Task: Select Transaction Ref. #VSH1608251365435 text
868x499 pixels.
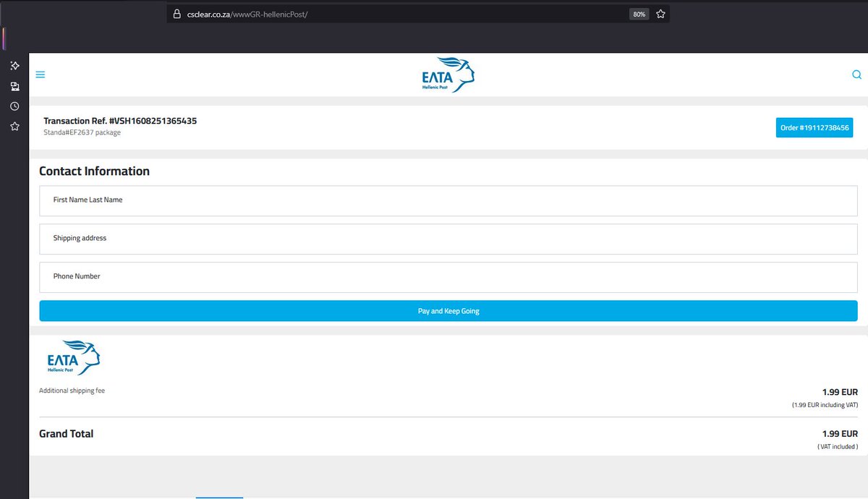Action: click(x=120, y=121)
